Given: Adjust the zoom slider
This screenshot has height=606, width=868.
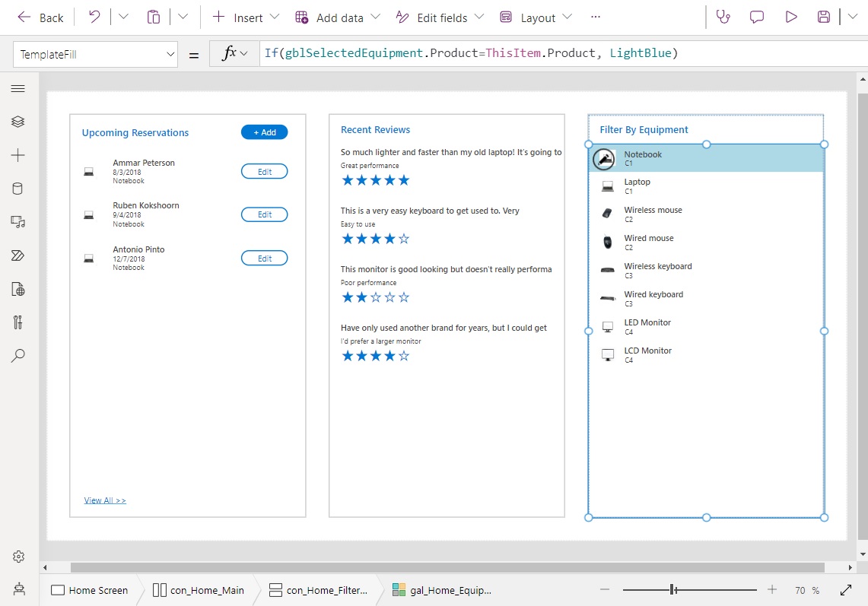Looking at the screenshot, I should [672, 589].
